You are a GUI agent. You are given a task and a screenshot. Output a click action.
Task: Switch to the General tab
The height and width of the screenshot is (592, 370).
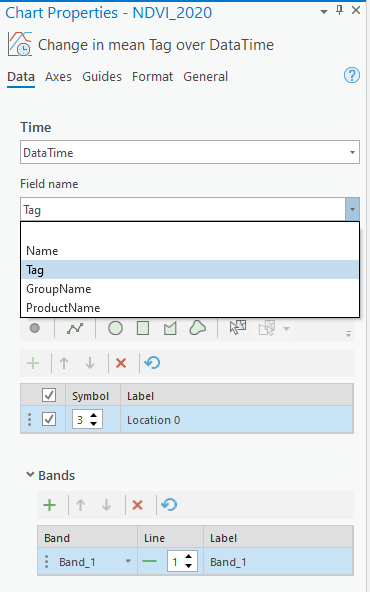(x=205, y=77)
